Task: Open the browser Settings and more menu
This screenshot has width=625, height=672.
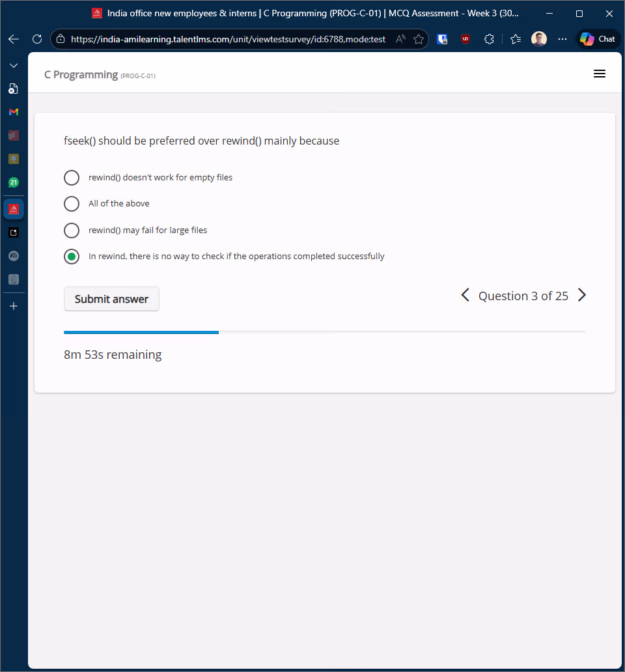Action: coord(562,39)
